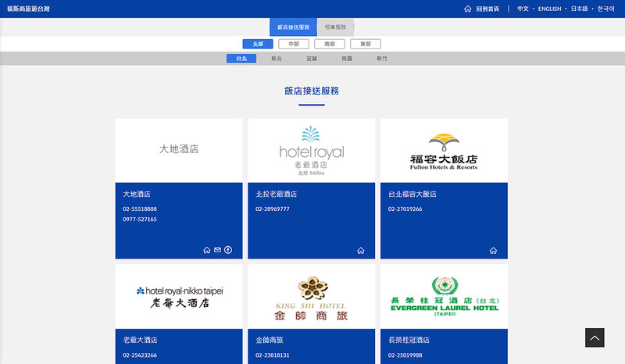Click the hotel royal-nikko taipei logo
The height and width of the screenshot is (364, 625).
pyautogui.click(x=179, y=297)
